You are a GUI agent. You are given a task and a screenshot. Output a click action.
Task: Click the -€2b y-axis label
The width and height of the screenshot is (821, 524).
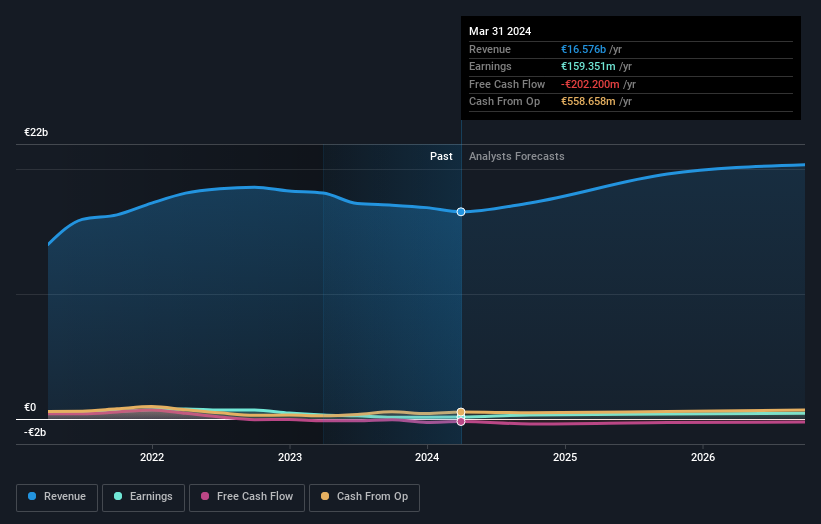pyautogui.click(x=35, y=432)
